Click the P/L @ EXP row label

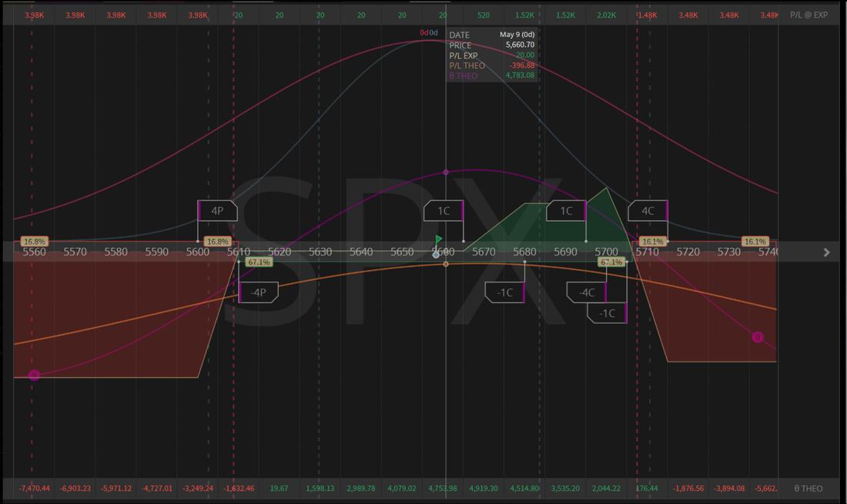[x=808, y=15]
